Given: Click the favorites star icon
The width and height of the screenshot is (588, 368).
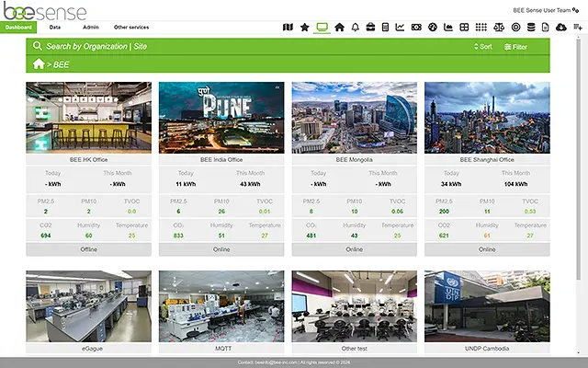Looking at the screenshot, I should pos(304,28).
